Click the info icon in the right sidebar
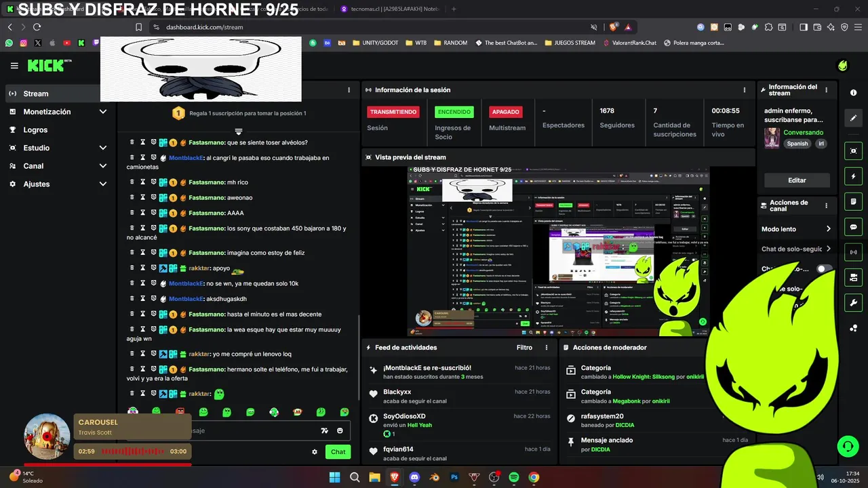The height and width of the screenshot is (488, 868). [x=853, y=93]
